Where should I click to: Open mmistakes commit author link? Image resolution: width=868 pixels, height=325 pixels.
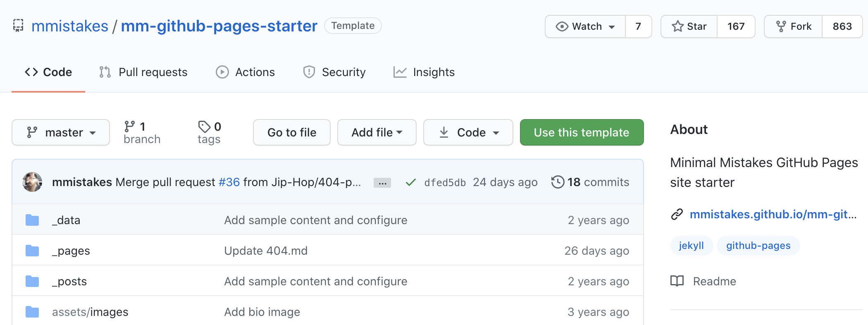click(82, 182)
